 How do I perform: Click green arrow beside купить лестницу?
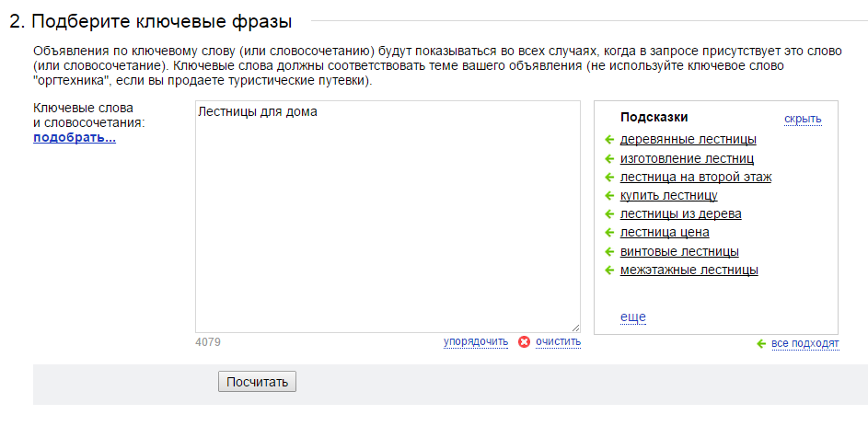tap(609, 195)
